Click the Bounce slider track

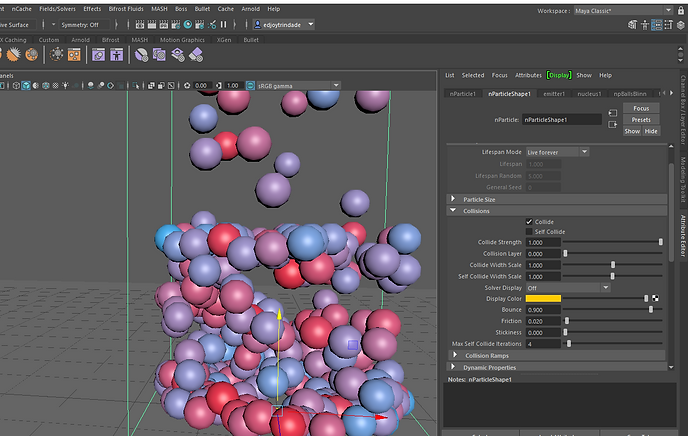pyautogui.click(x=613, y=310)
